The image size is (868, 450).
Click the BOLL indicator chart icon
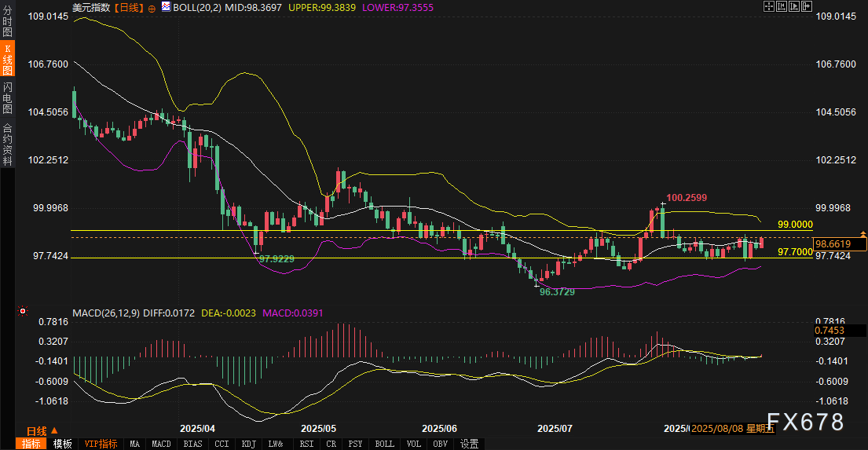[165, 7]
